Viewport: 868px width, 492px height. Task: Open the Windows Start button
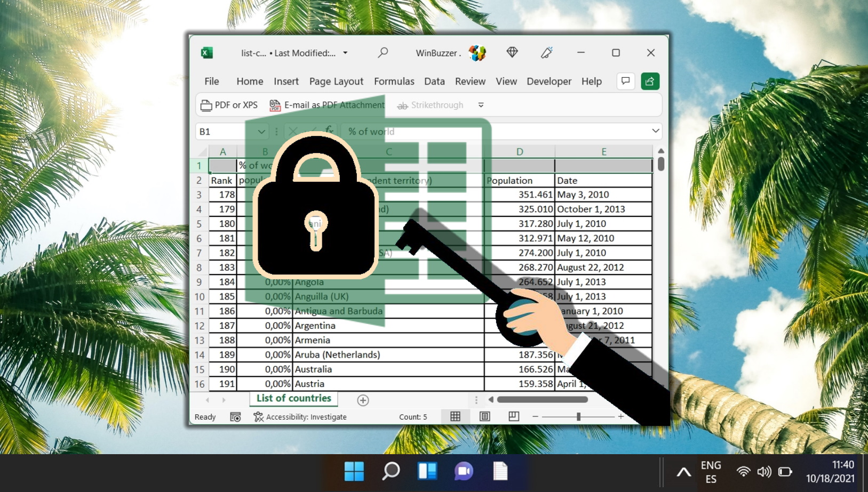click(354, 471)
